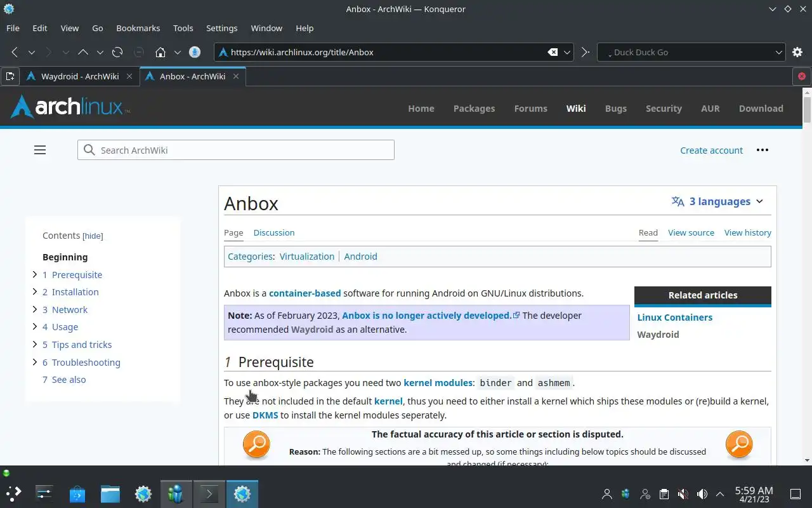
Task: Switch to Waydroid - ArchWiki tab
Action: pyautogui.click(x=80, y=76)
